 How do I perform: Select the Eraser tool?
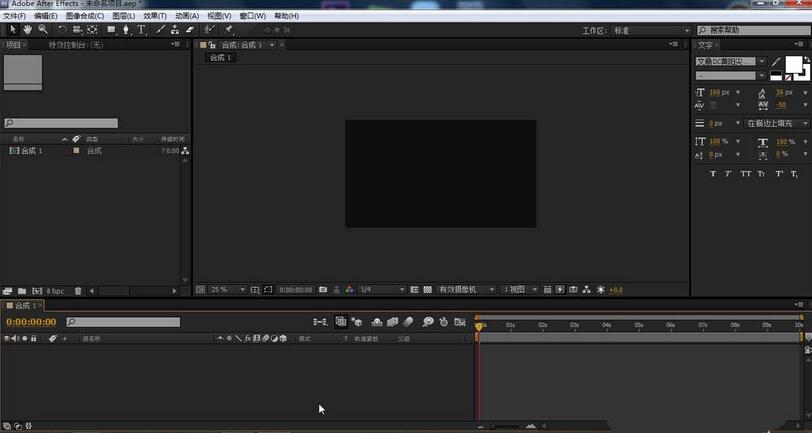pos(190,30)
